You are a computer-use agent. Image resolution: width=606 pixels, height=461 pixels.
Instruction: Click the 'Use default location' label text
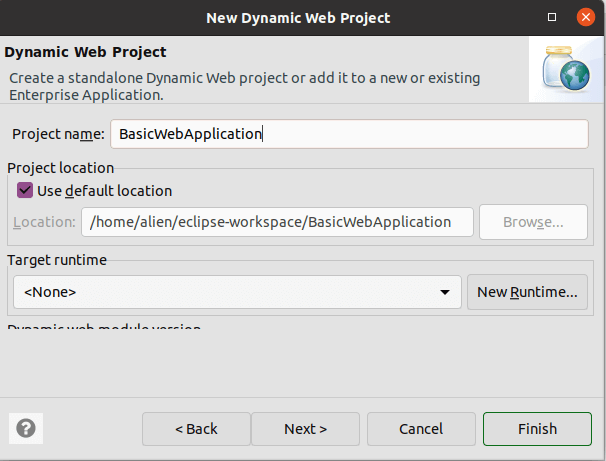104,190
